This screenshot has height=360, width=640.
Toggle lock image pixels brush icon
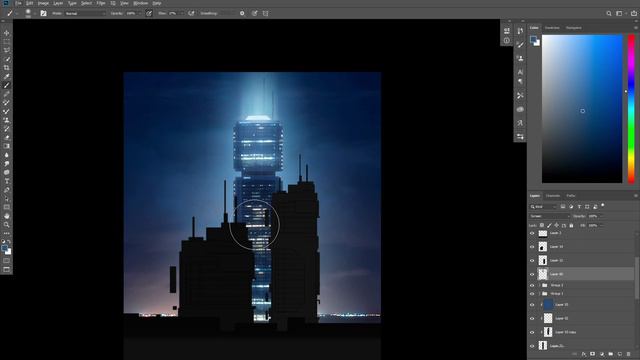[549, 225]
